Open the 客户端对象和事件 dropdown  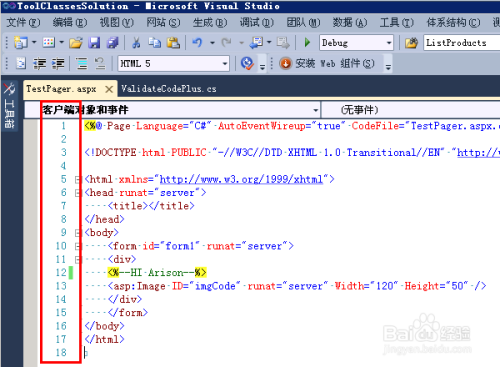pos(172,110)
